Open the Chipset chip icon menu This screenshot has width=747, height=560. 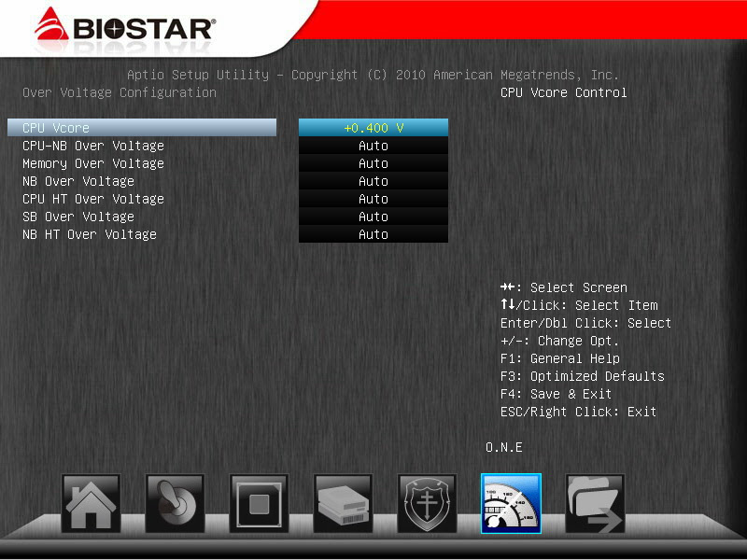click(x=259, y=503)
